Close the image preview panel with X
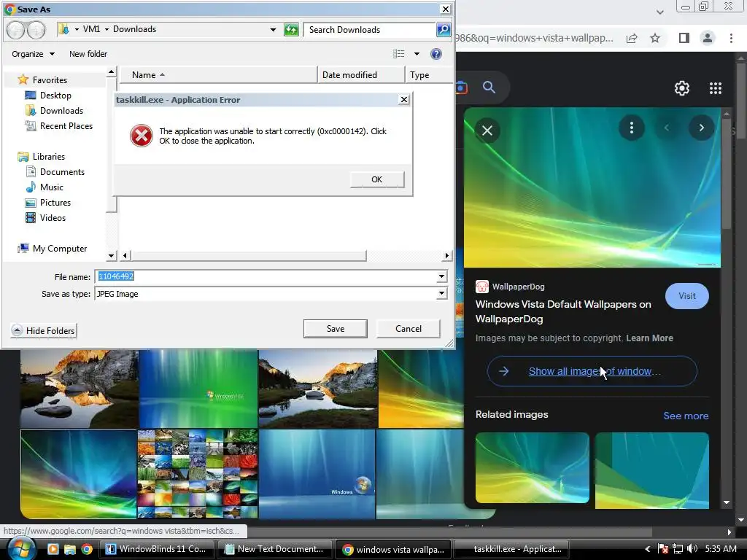The image size is (747, 560). pos(487,130)
